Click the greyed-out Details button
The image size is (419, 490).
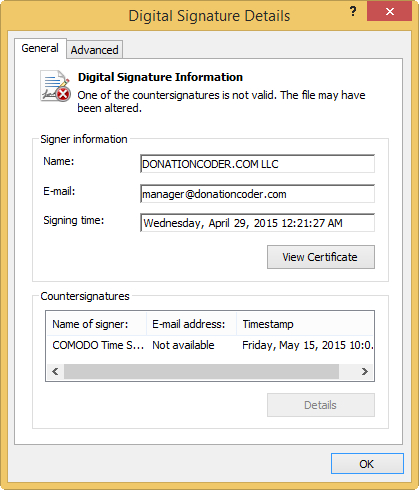click(321, 405)
